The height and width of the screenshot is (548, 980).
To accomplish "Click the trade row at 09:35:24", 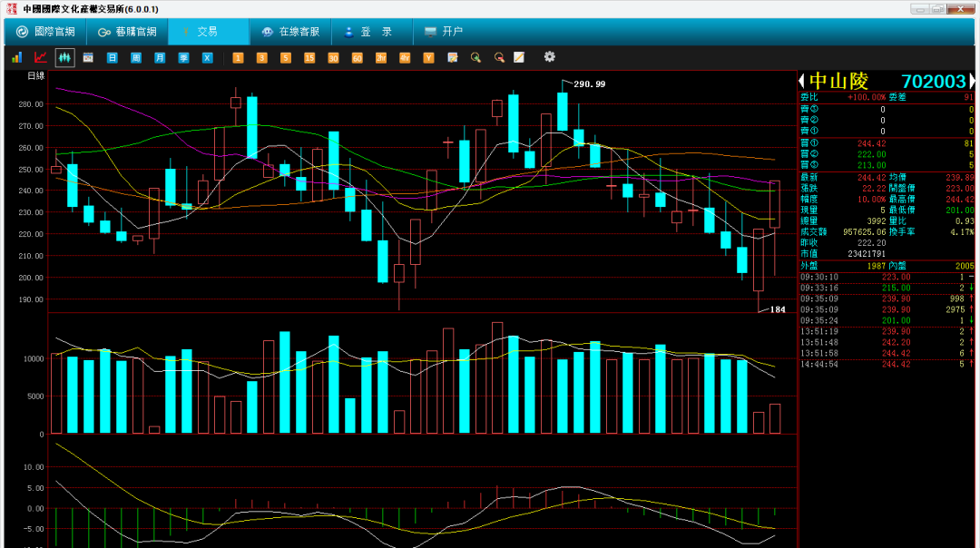I will click(887, 320).
